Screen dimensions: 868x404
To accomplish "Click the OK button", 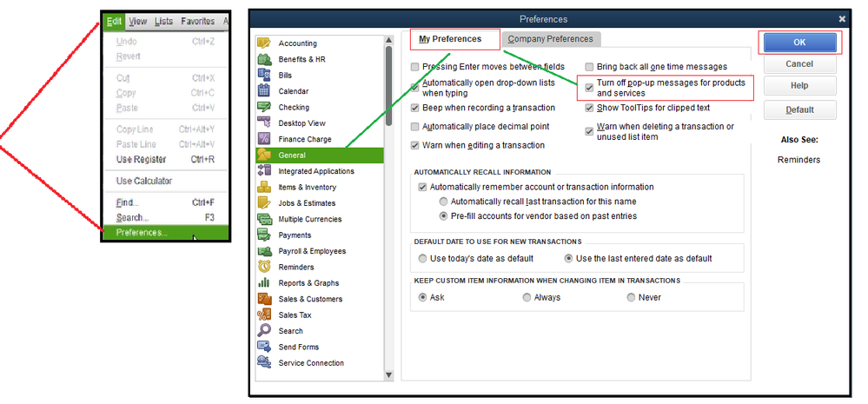I will [800, 43].
